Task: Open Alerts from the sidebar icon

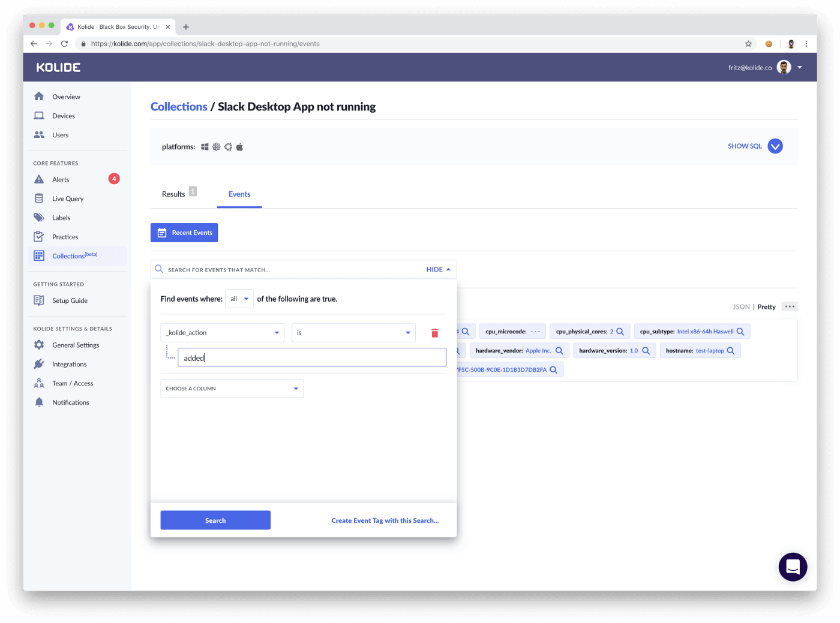Action: point(38,179)
